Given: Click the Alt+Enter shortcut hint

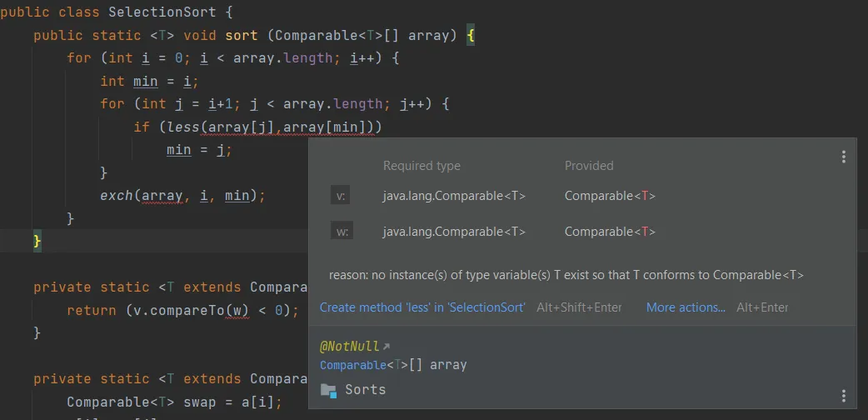Looking at the screenshot, I should 761,307.
